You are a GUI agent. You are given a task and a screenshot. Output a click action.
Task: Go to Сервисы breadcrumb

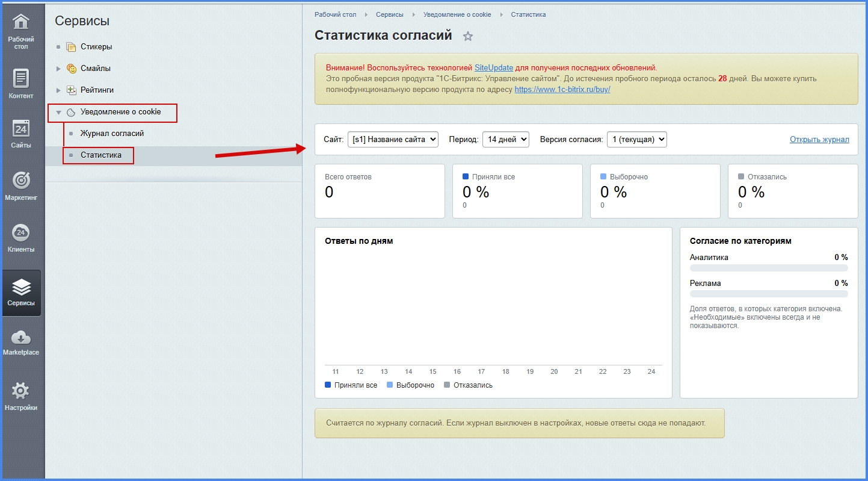[390, 14]
